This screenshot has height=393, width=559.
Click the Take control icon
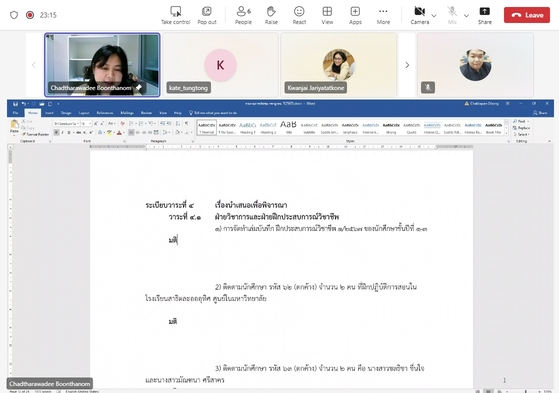tap(175, 11)
